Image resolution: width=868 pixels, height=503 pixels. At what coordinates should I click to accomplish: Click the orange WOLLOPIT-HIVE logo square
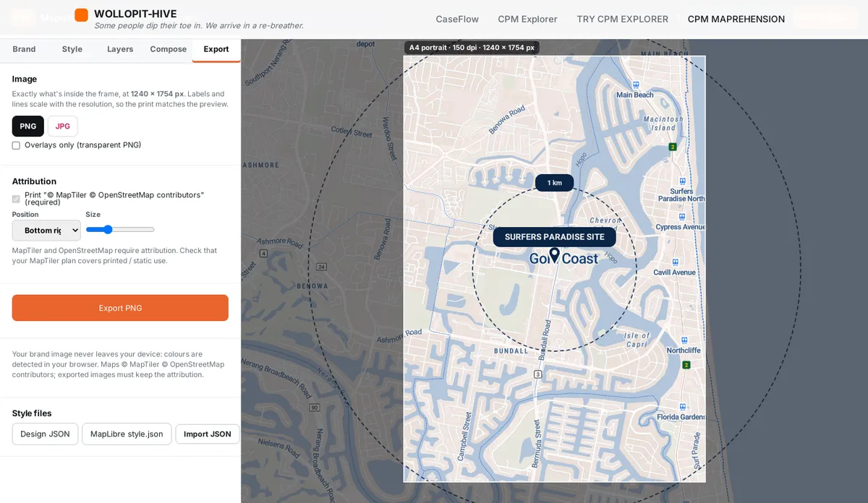coord(82,15)
